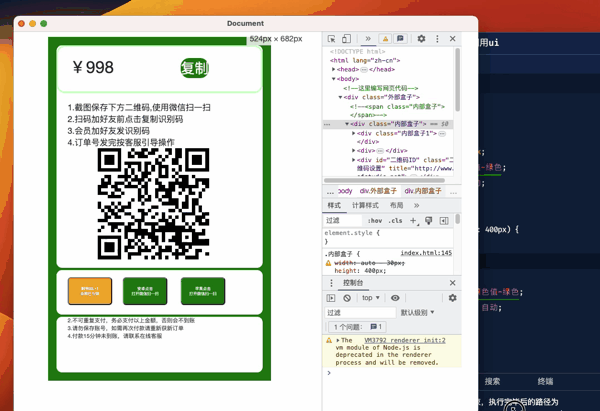Show more DevTools panels chevron
Viewport: 600px width, 411px height.
coord(368,39)
